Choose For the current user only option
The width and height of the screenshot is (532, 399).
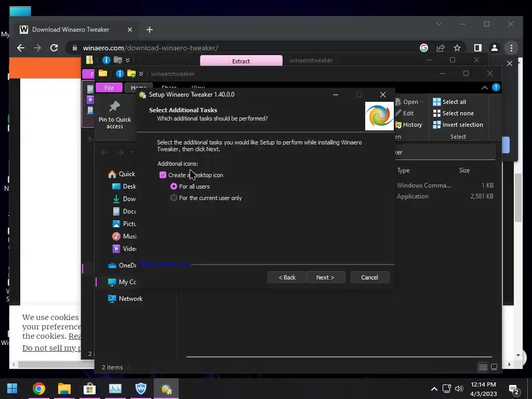tap(174, 198)
